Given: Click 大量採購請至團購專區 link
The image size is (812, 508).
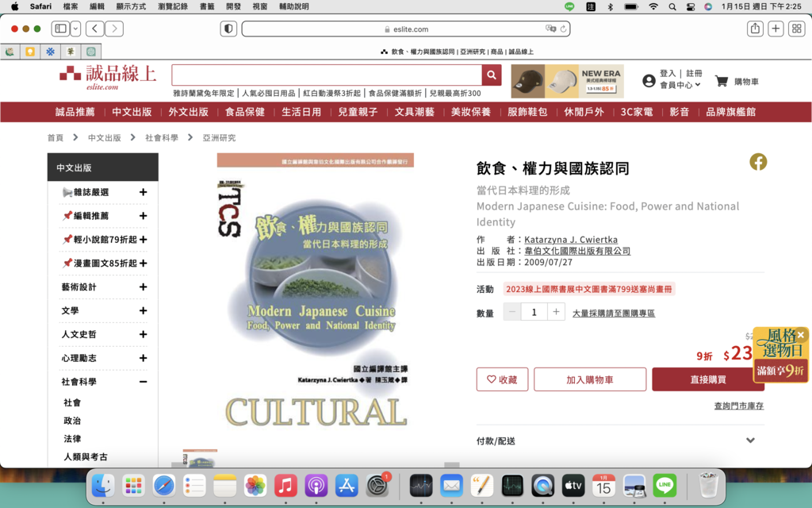Looking at the screenshot, I should tap(614, 313).
